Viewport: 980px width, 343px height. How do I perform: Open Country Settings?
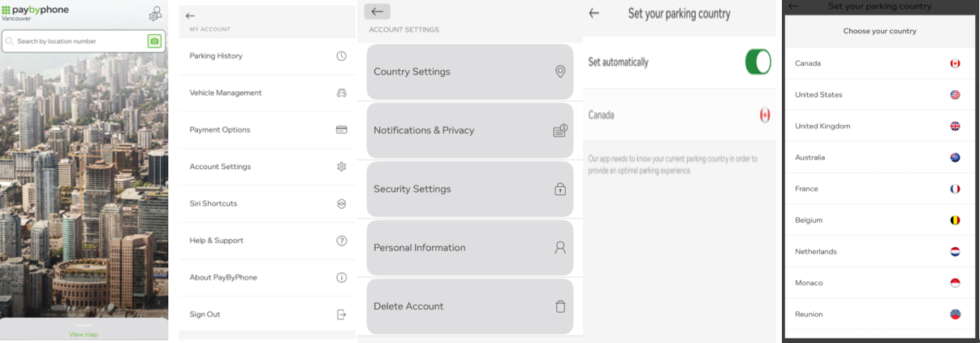point(470,72)
